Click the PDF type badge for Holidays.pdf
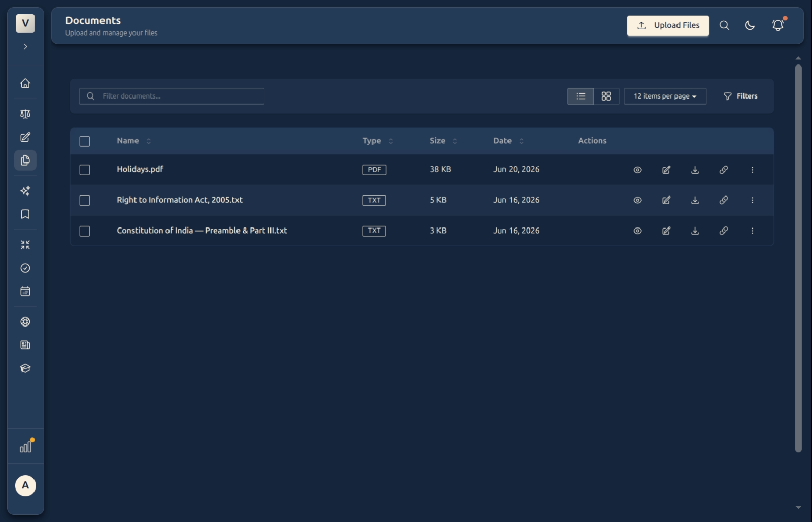Image resolution: width=812 pixels, height=522 pixels. tap(375, 170)
